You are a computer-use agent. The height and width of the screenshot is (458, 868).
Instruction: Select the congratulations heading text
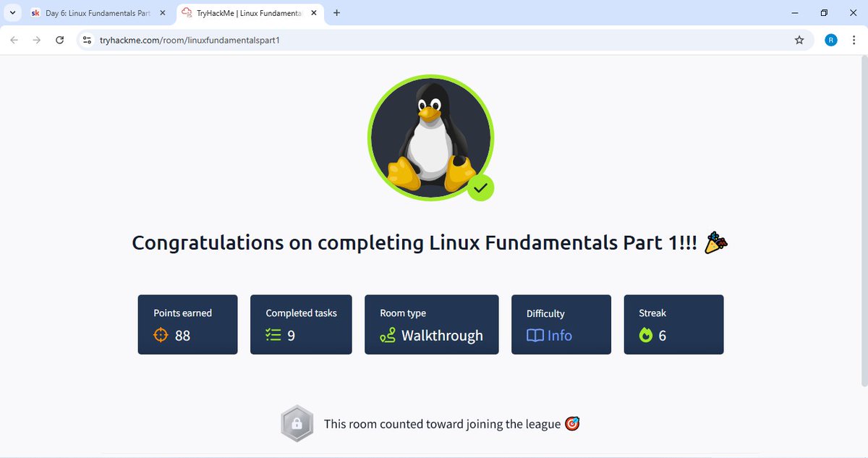[x=414, y=243]
